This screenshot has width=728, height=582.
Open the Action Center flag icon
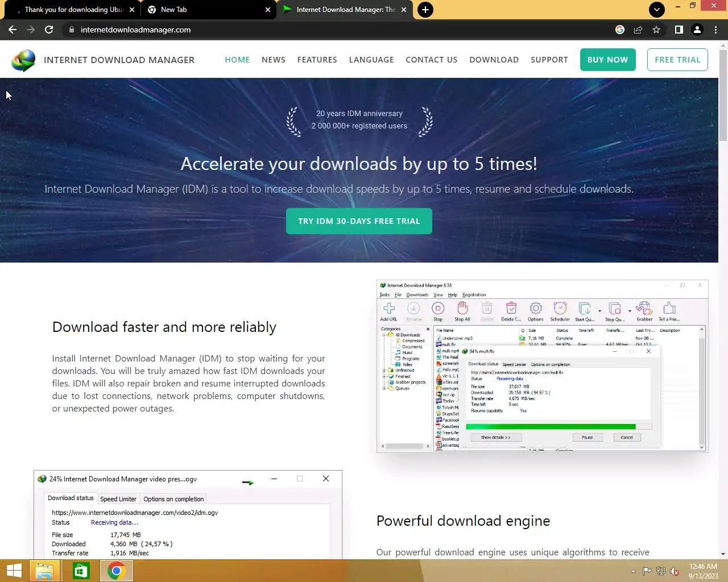[647, 571]
